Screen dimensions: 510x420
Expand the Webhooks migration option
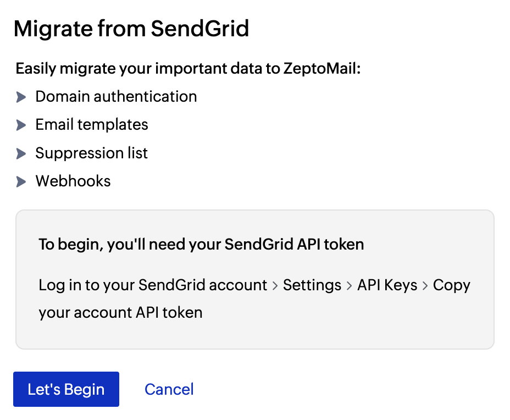pyautogui.click(x=73, y=181)
